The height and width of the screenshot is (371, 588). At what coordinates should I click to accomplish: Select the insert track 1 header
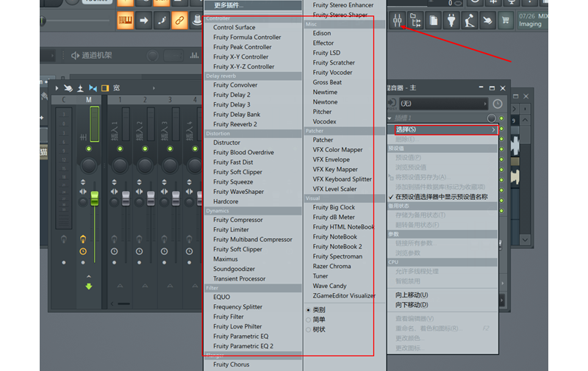point(120,100)
